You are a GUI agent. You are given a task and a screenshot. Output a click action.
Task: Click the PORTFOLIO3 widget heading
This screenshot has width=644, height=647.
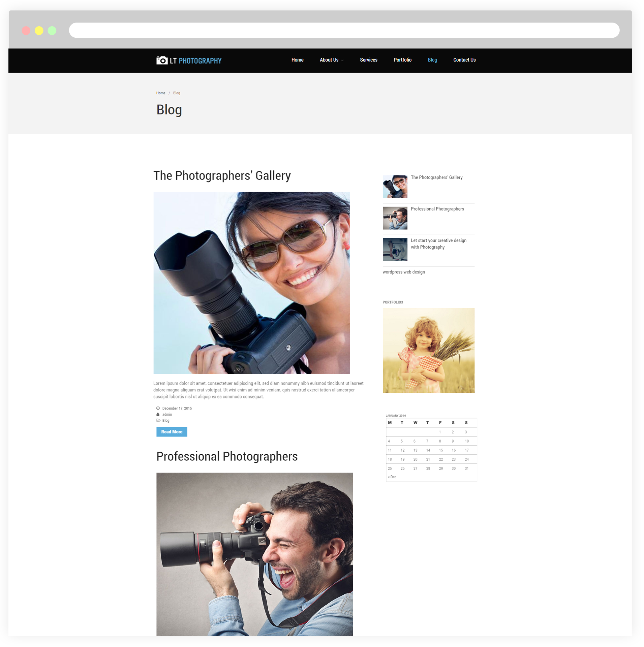393,302
